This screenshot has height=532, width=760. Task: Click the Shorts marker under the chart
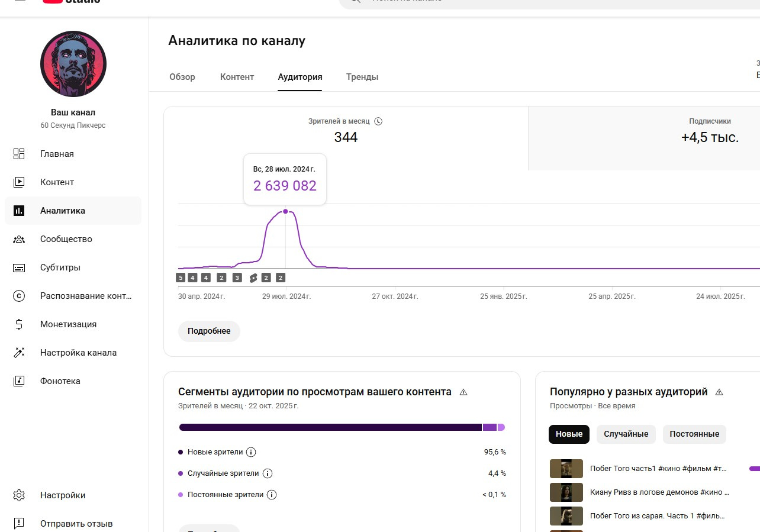pos(253,278)
